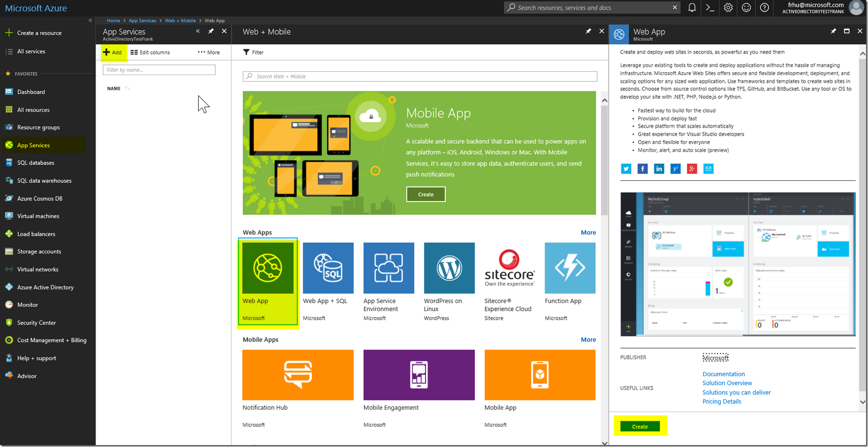The width and height of the screenshot is (868, 447).
Task: Collapse the App Services blade
Action: [198, 31]
